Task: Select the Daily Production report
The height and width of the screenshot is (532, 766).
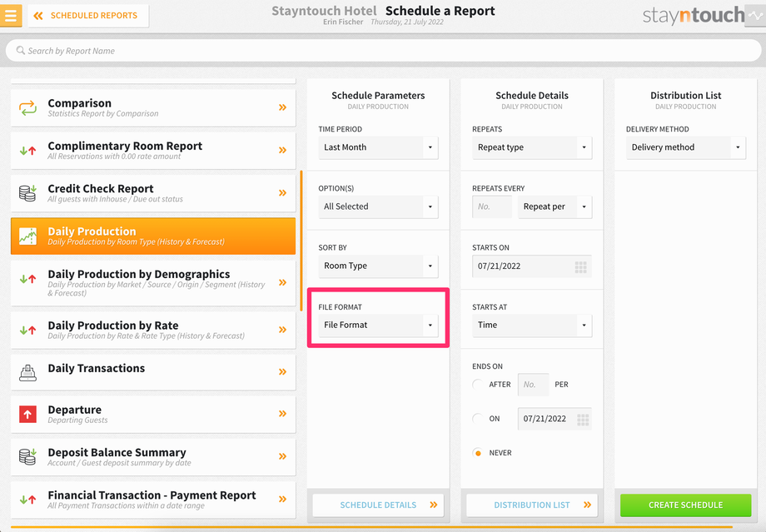Action: [x=153, y=236]
